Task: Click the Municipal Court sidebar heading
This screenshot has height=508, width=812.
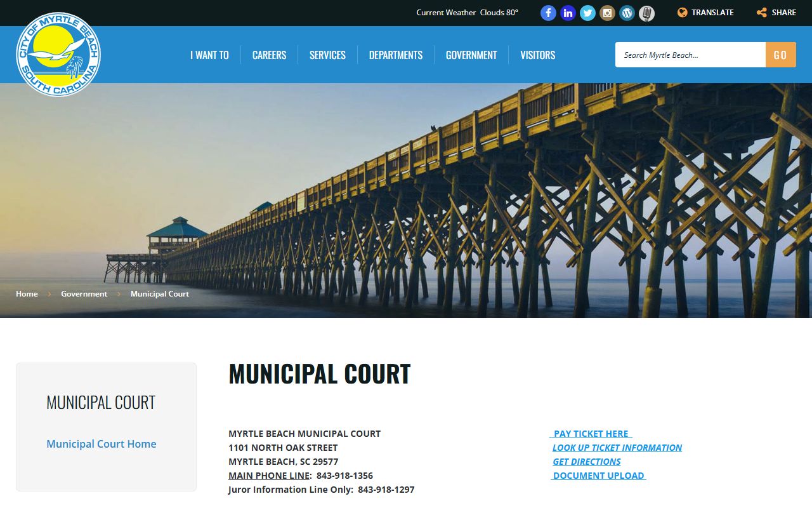Action: coord(101,402)
